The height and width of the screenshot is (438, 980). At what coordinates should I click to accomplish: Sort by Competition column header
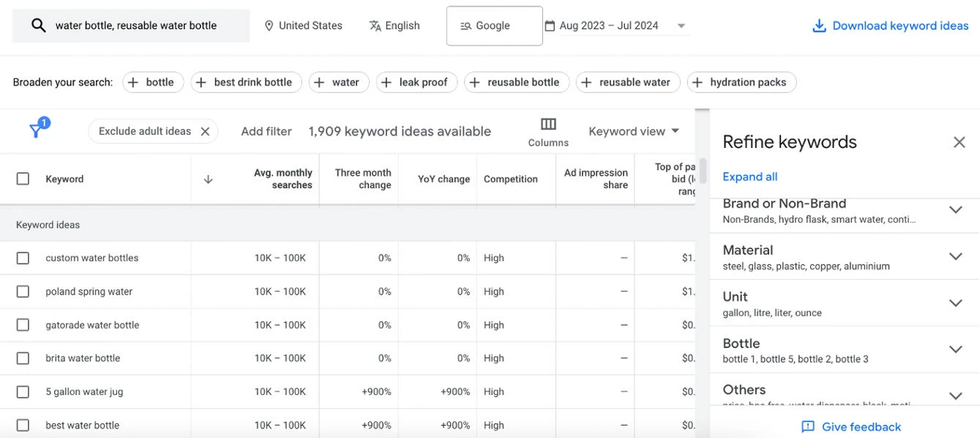click(511, 179)
